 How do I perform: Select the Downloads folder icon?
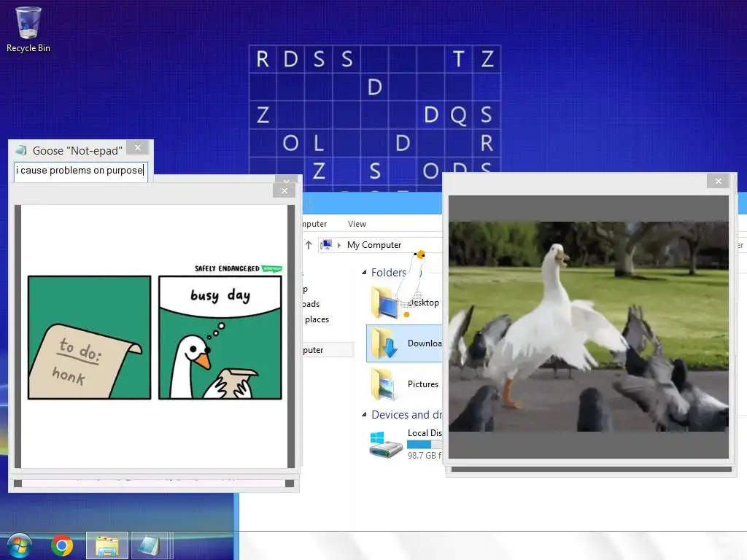click(x=384, y=343)
